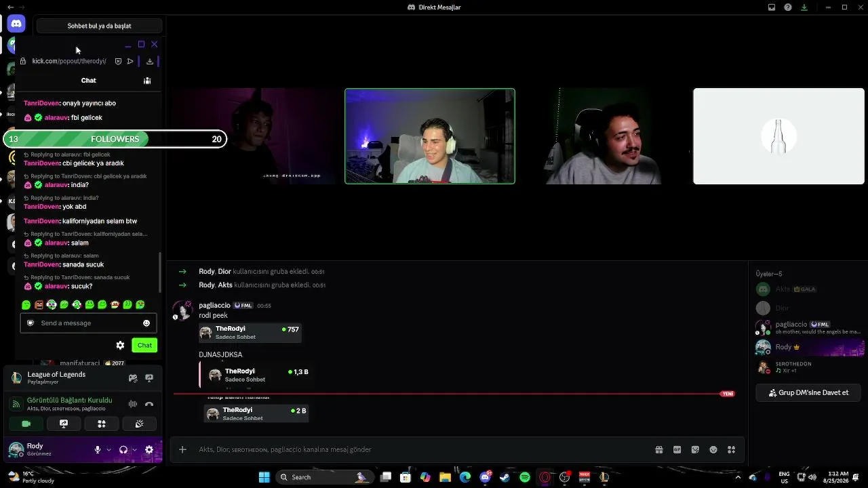Open Akts in members list

(808, 289)
